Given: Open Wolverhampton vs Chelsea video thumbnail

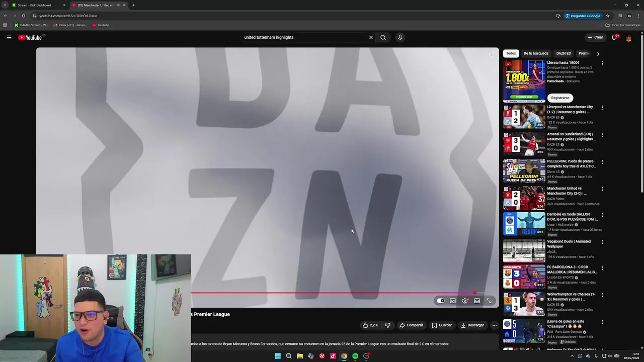Looking at the screenshot, I should (524, 303).
